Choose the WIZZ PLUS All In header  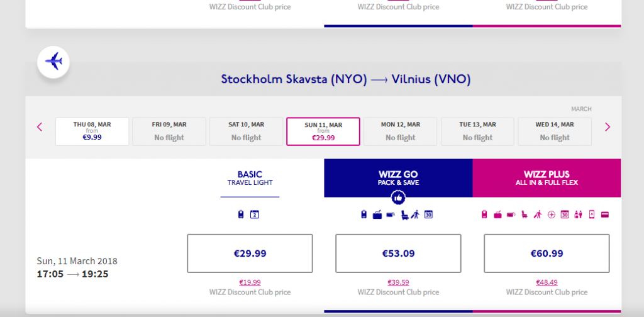click(x=547, y=178)
